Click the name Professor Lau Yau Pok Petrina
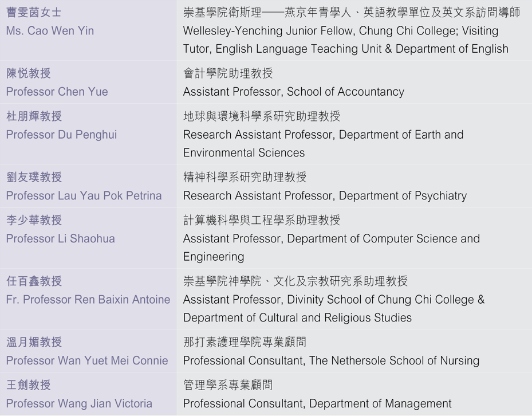Screen dimensions: 532x416 [84, 195]
